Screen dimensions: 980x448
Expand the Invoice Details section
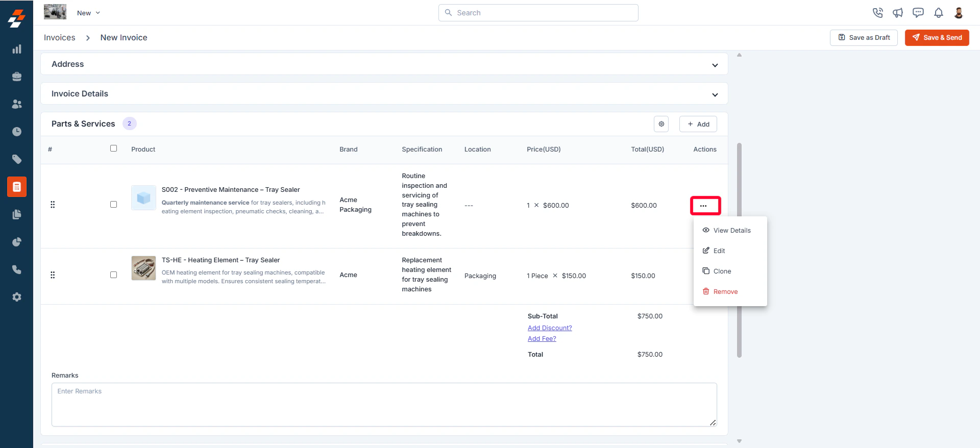click(384, 94)
